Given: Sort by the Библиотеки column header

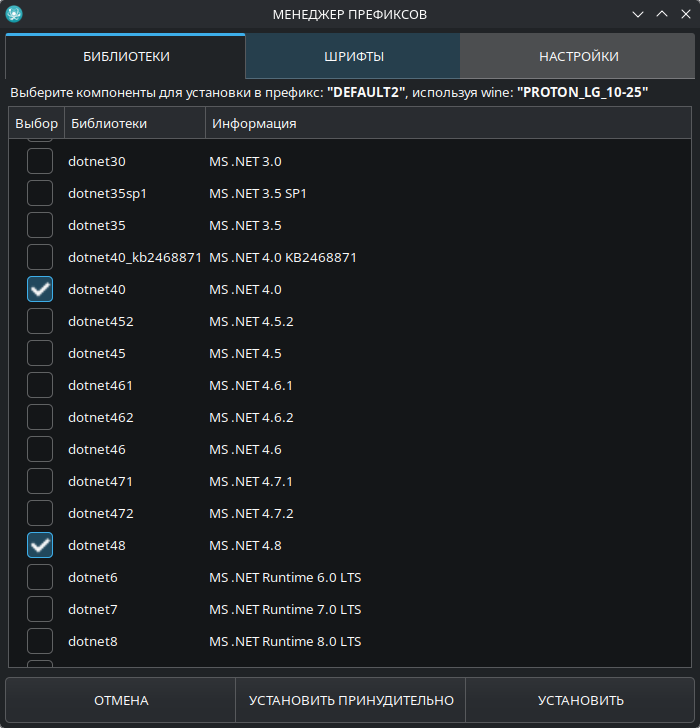Looking at the screenshot, I should 134,123.
